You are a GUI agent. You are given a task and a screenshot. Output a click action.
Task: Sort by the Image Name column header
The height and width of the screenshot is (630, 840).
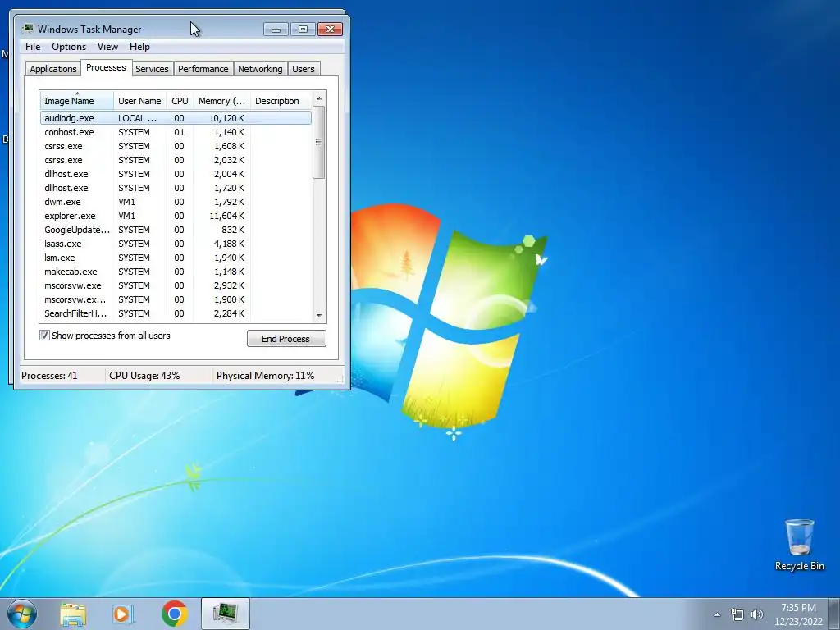[76, 101]
